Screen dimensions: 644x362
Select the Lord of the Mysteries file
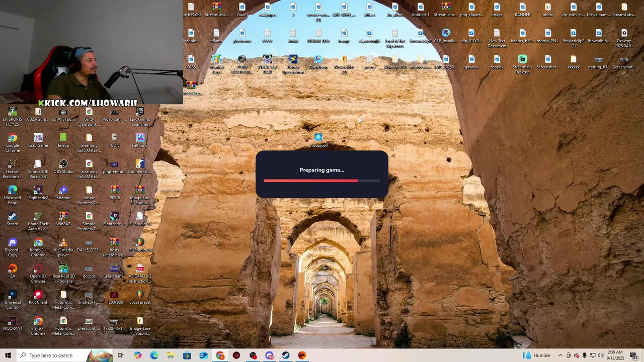395,38
